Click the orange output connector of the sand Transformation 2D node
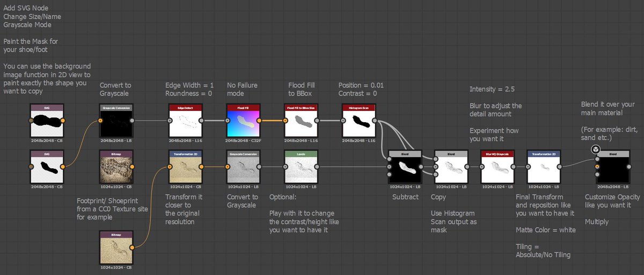644x275 pixels. tap(202, 167)
